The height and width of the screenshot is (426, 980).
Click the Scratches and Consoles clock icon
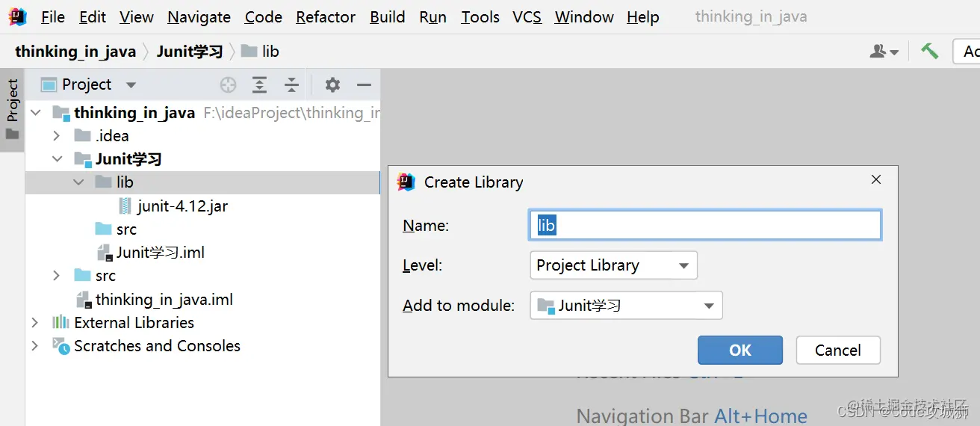click(61, 346)
